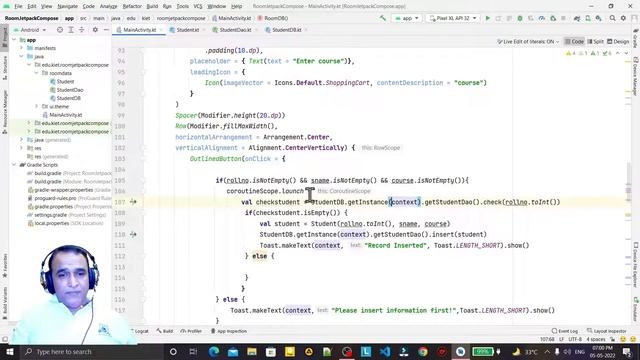640x360 pixels.
Task: Switch editor to Design view
Action: coord(618,42)
